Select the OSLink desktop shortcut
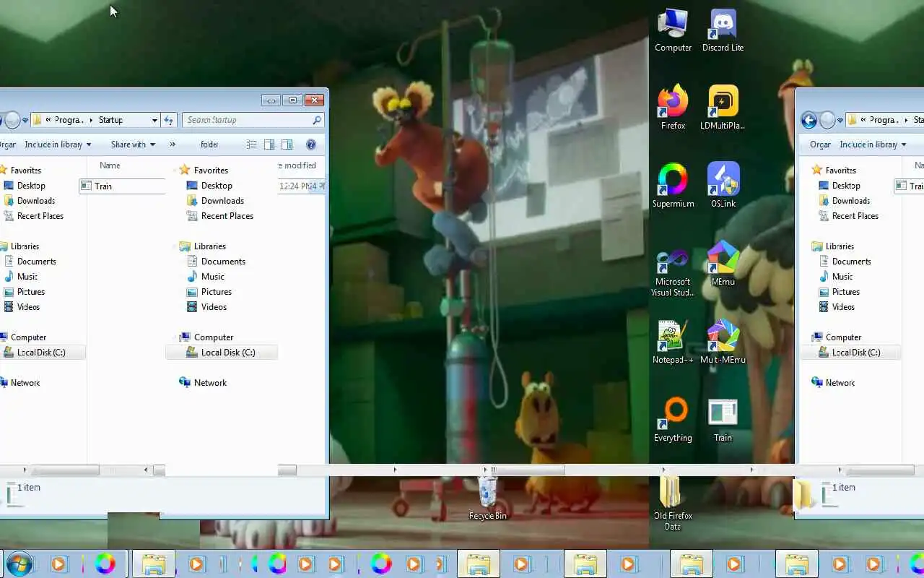The image size is (924, 578). (723, 186)
